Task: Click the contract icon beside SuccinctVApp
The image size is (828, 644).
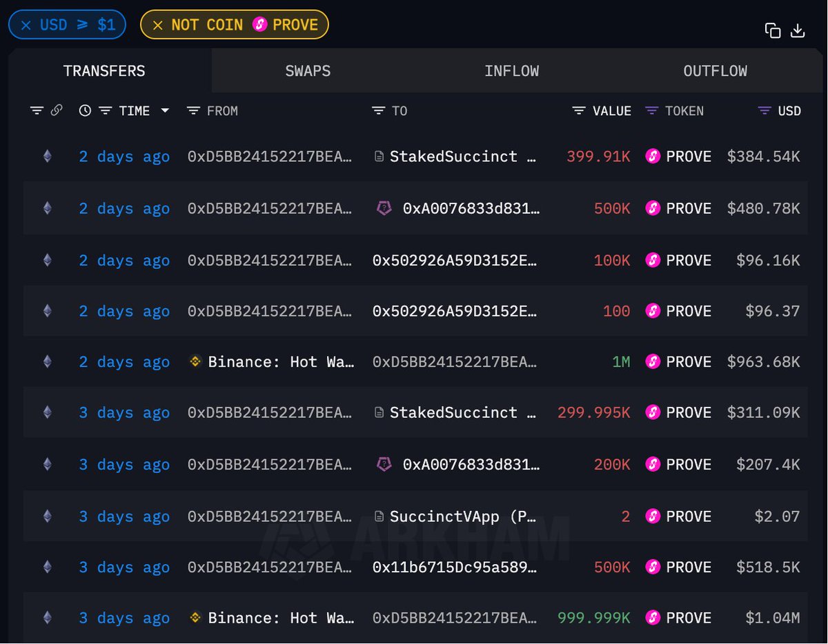Action: (x=379, y=516)
